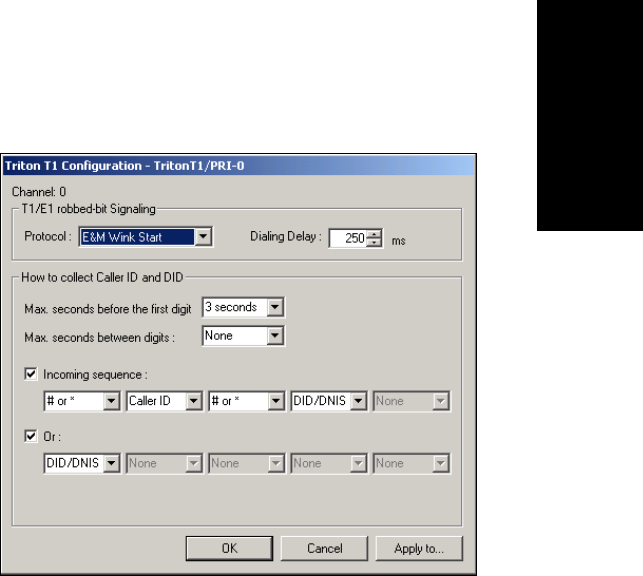This screenshot has height=576, width=643.
Task: Open the third dropdown (None) in the Or row
Action: tap(246, 463)
